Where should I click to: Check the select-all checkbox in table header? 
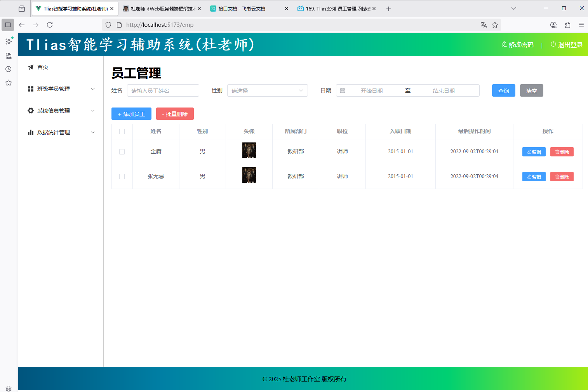[122, 132]
